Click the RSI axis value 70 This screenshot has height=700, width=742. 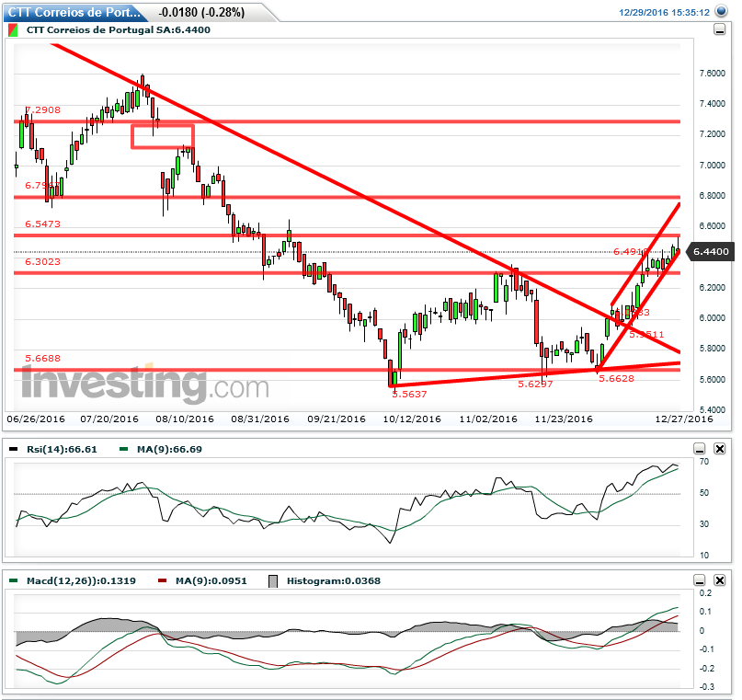pos(703,462)
